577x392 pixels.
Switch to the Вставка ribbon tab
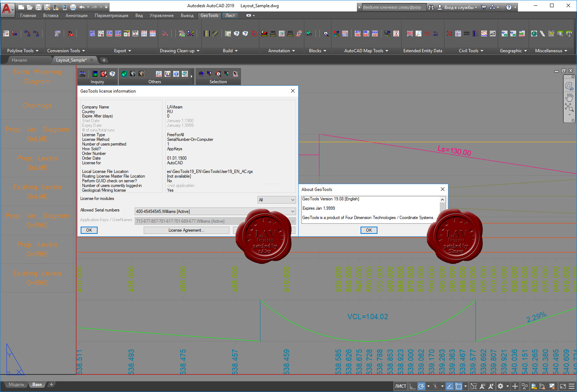pos(51,15)
